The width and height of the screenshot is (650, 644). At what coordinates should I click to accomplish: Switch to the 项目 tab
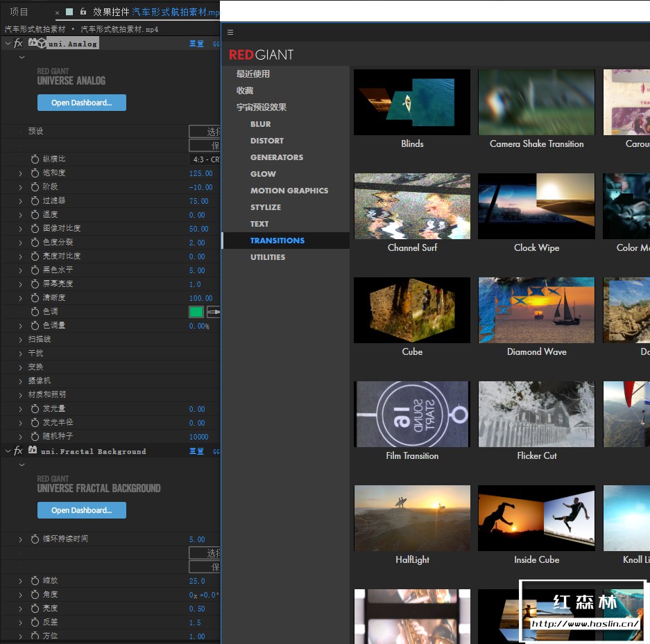pos(19,12)
